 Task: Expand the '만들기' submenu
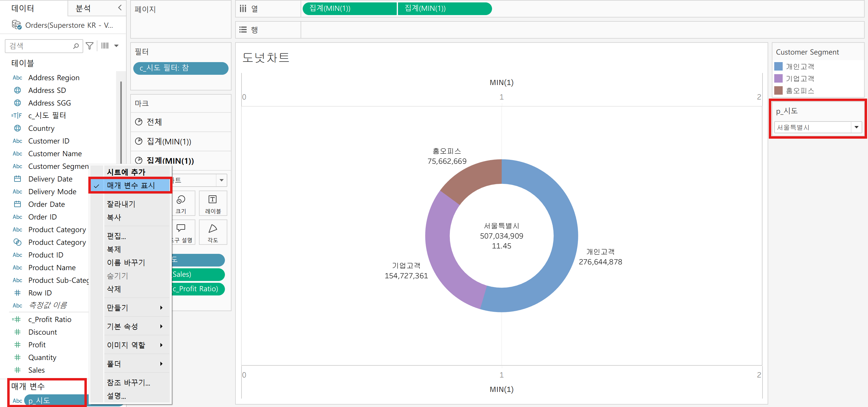[135, 308]
